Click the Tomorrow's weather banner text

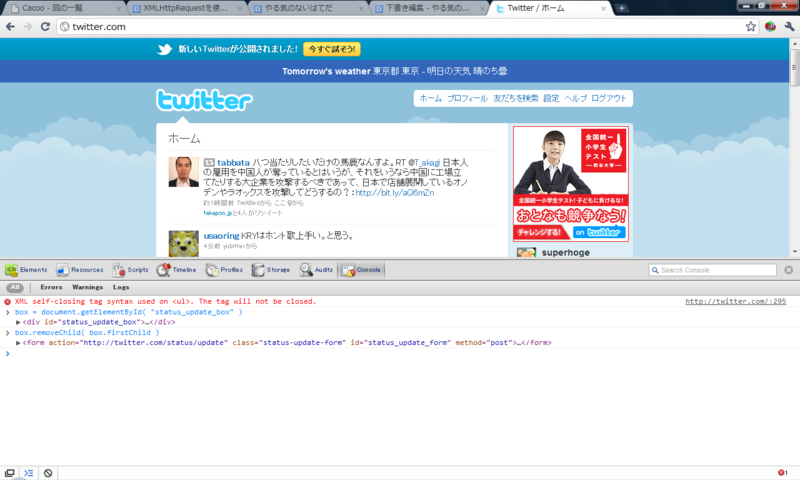[394, 71]
